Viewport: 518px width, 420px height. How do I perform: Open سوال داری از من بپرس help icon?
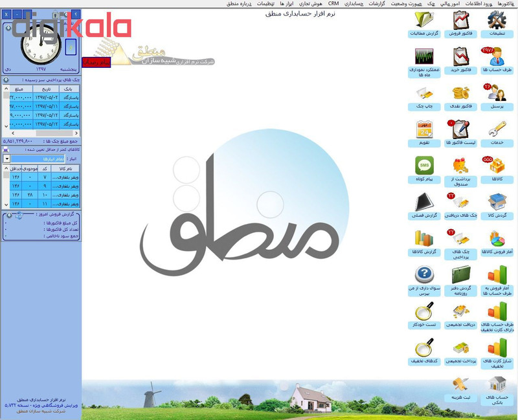click(x=424, y=274)
